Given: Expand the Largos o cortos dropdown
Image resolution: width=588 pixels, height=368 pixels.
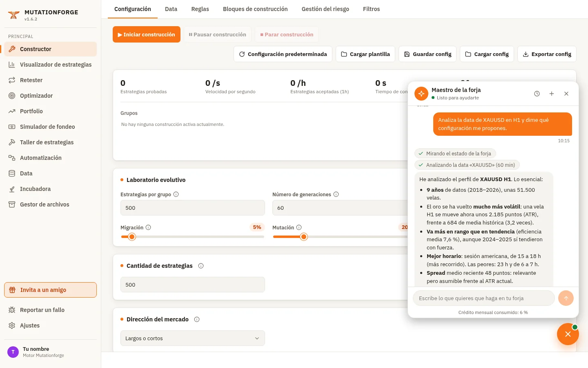Looking at the screenshot, I should 193,338.
